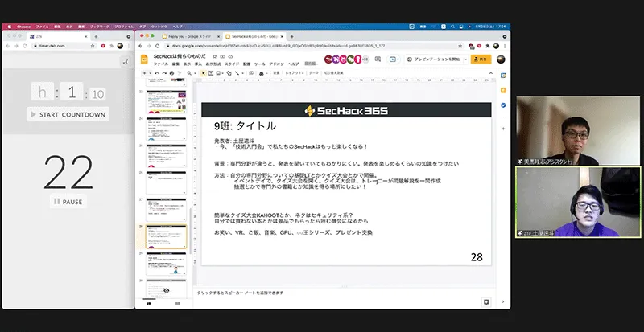This screenshot has height=332, width=644.
Task: Click the move-to-folder icon beside the title
Action: tap(222, 56)
